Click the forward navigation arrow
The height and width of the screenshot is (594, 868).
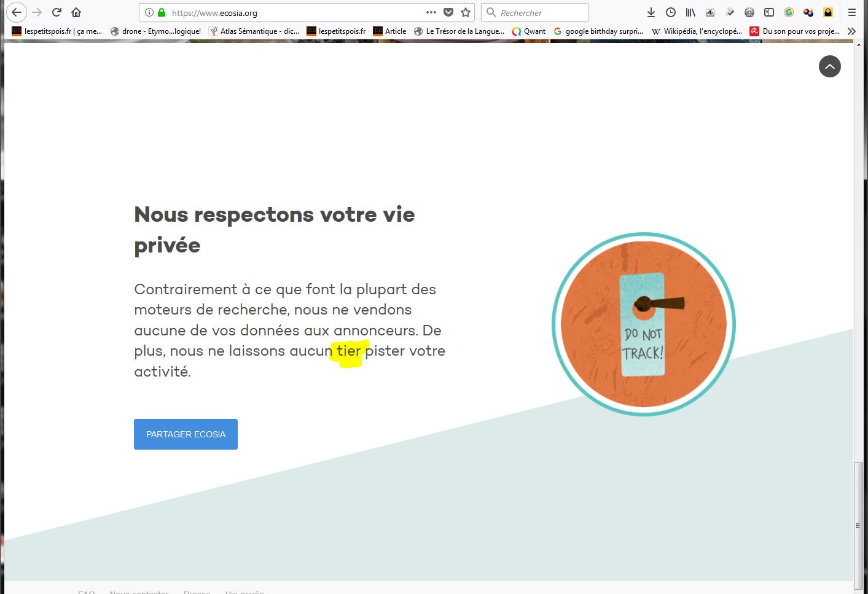tap(37, 12)
